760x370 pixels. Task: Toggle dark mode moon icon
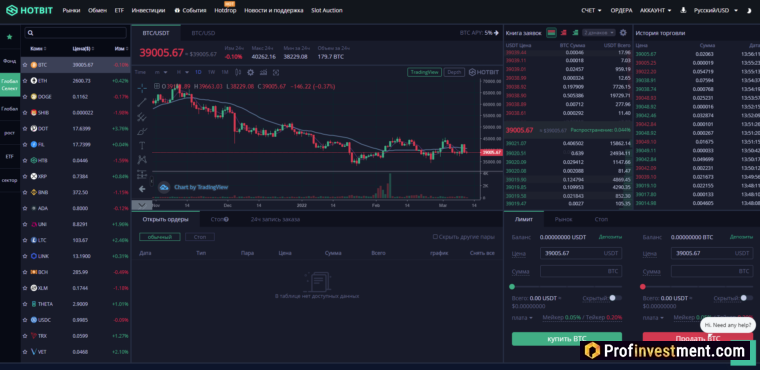[x=750, y=10]
